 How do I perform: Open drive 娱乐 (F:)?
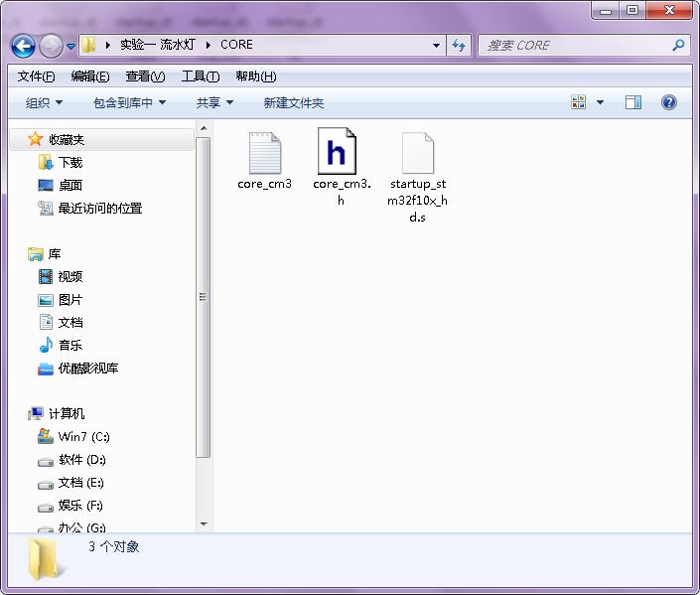[x=80, y=506]
